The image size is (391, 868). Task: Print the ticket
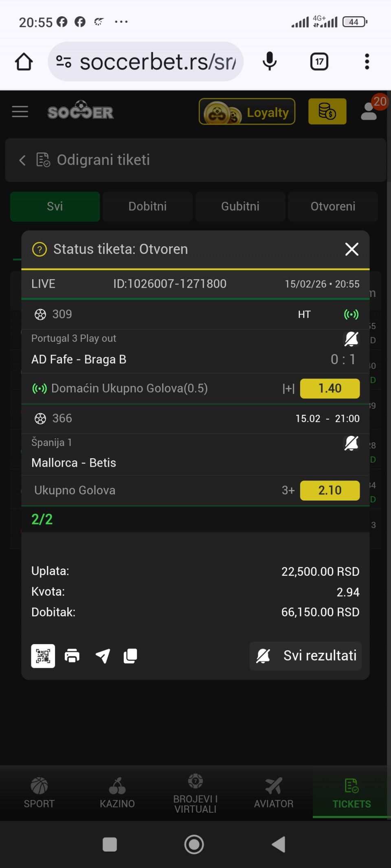click(x=72, y=656)
